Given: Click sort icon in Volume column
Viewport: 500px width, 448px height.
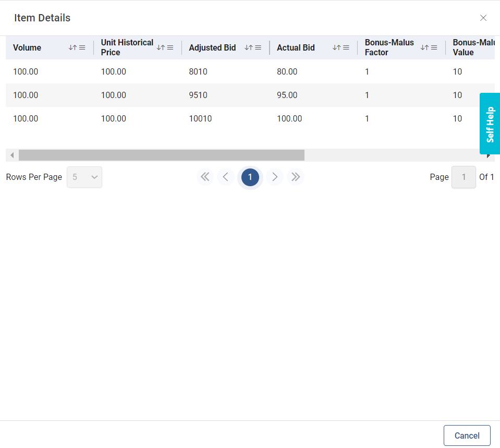Looking at the screenshot, I should [72, 47].
